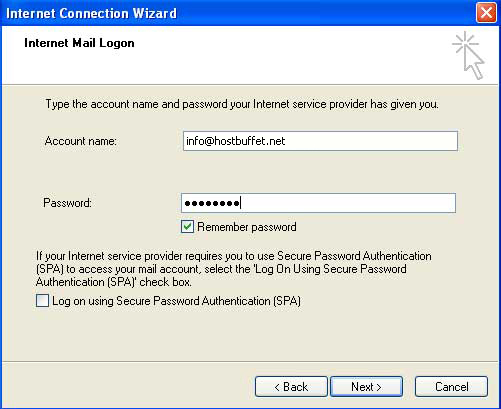Enable the Secure Password Authentication checkbox
The image size is (501, 409).
click(x=42, y=301)
